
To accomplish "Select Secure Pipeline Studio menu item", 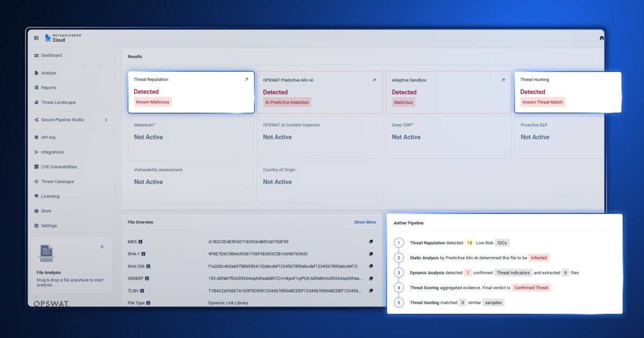I will point(63,120).
